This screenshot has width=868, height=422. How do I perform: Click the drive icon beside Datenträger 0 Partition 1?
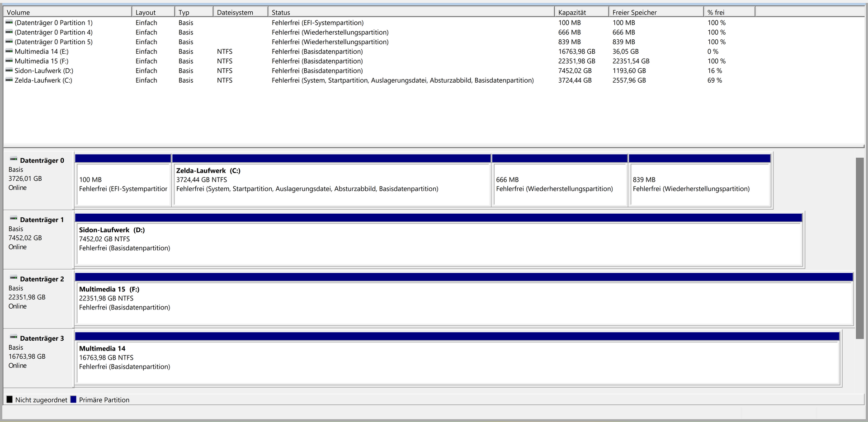(x=9, y=22)
